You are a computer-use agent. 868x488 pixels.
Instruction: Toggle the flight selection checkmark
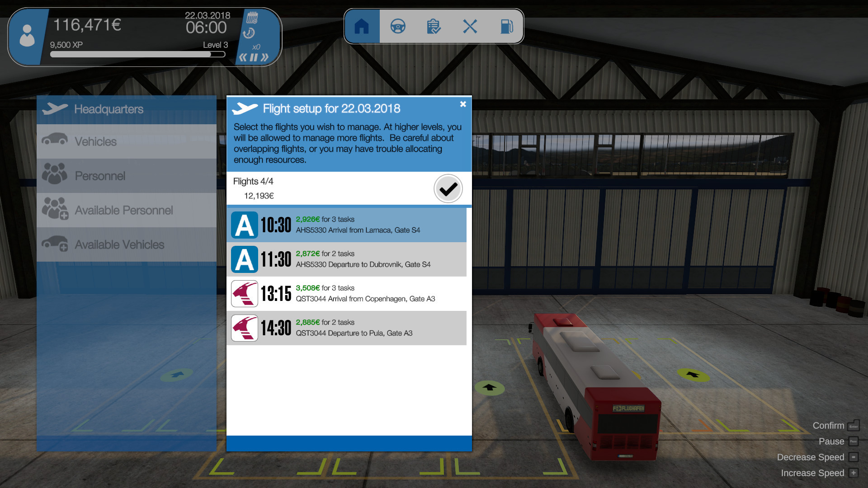(448, 188)
